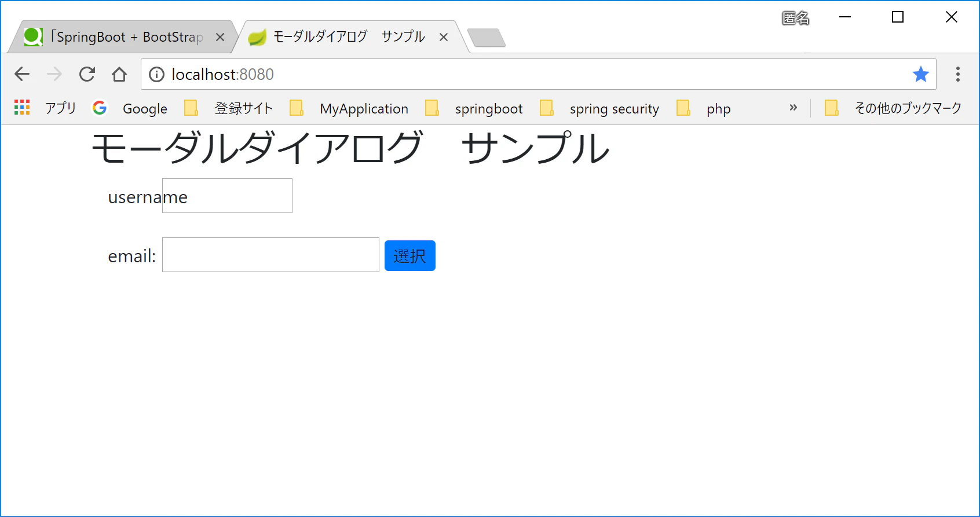The width and height of the screenshot is (980, 517).
Task: Click the blue 選択 button
Action: tap(410, 256)
